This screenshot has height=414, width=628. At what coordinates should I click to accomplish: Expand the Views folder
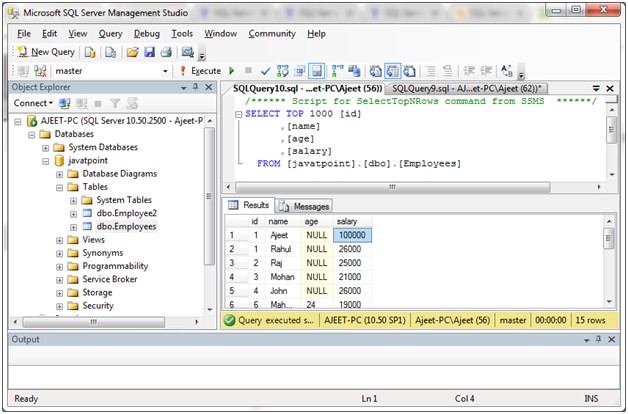pyautogui.click(x=59, y=241)
